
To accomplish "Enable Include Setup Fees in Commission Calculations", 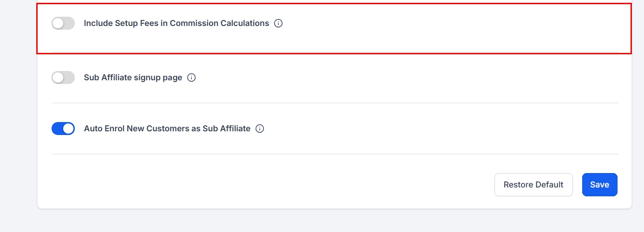I will [x=63, y=23].
